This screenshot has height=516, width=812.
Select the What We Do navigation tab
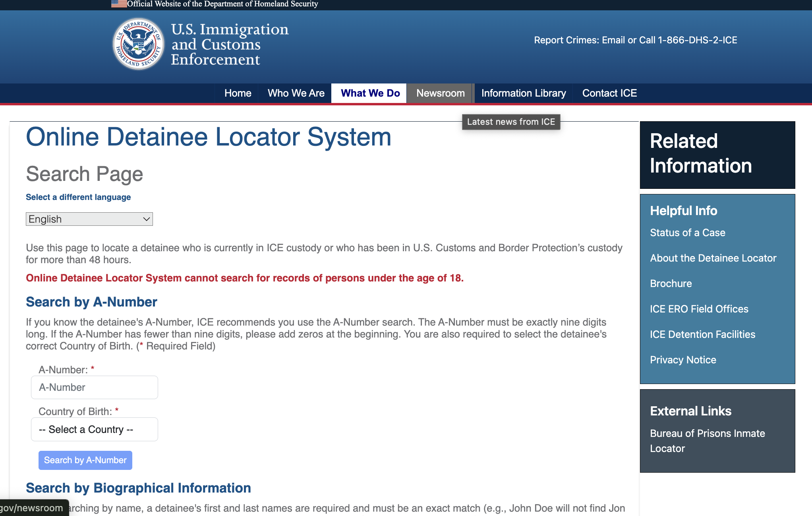370,93
